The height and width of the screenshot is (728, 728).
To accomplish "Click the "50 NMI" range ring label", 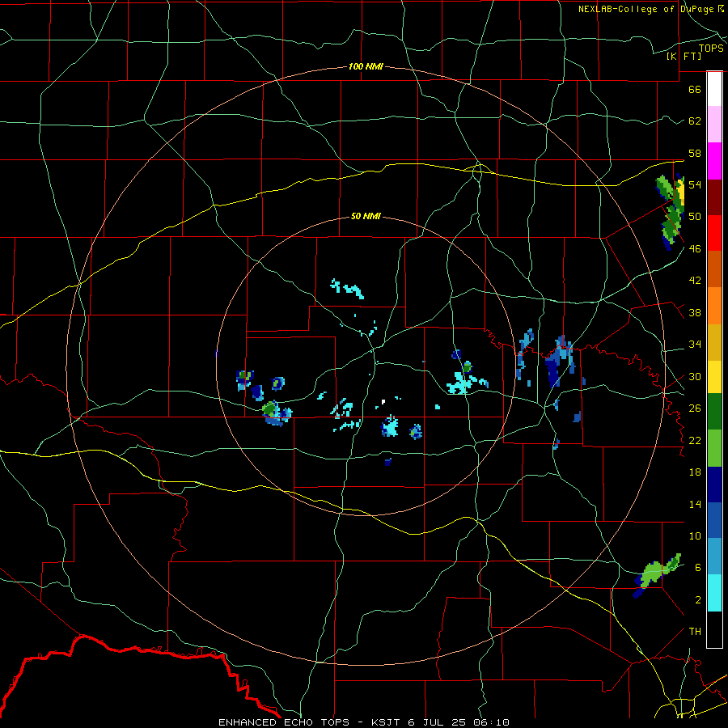I will (x=366, y=216).
